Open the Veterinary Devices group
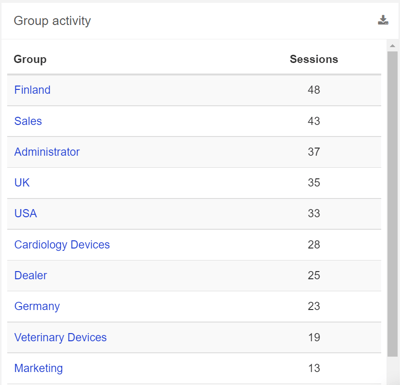Image resolution: width=400 pixels, height=385 pixels. tap(60, 337)
